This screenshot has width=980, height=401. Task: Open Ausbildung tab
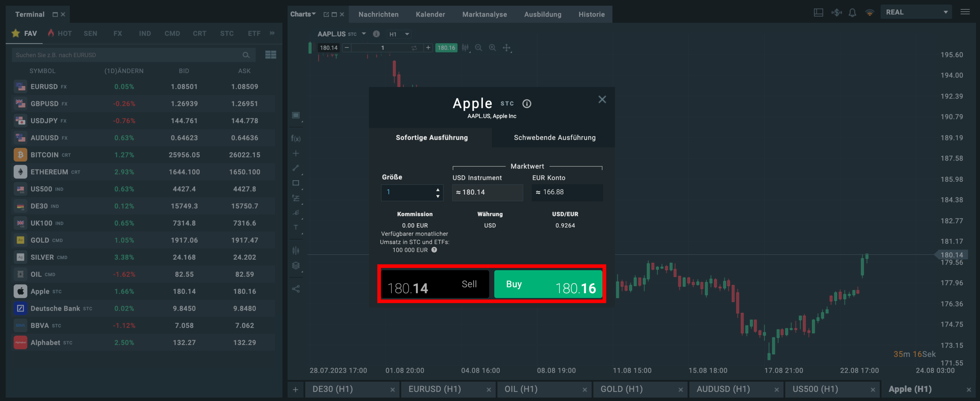[543, 14]
